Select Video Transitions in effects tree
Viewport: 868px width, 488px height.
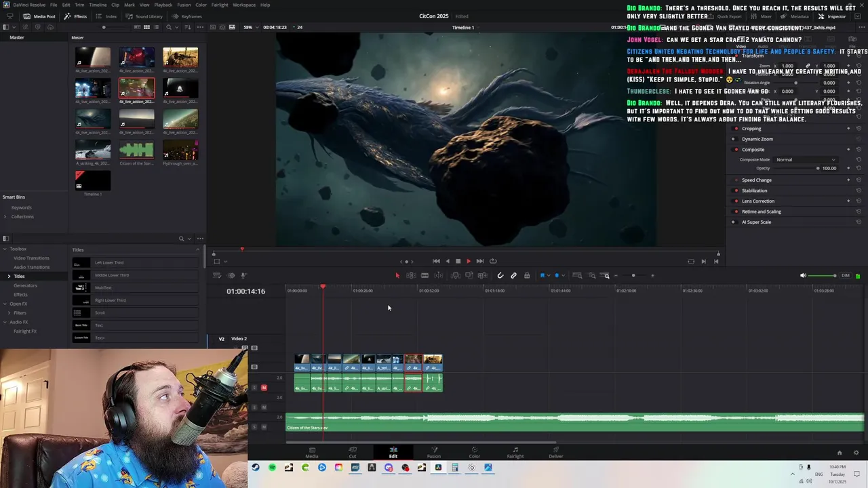(x=31, y=258)
